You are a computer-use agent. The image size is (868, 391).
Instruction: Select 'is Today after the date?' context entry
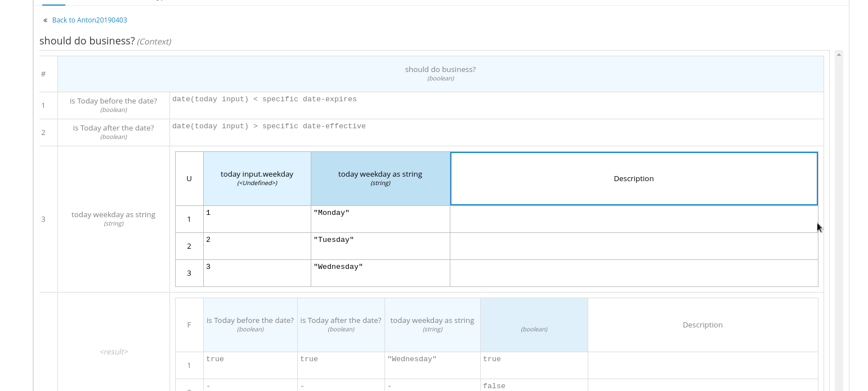coord(114,132)
